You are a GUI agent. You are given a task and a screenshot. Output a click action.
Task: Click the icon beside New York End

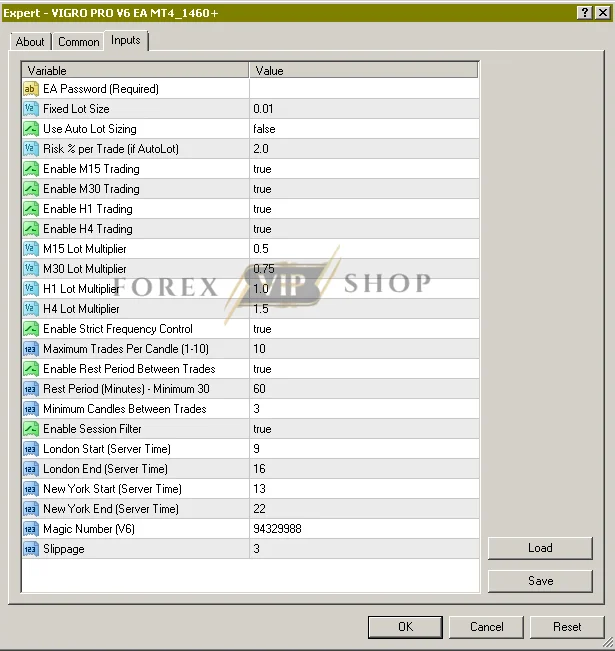pos(31,509)
